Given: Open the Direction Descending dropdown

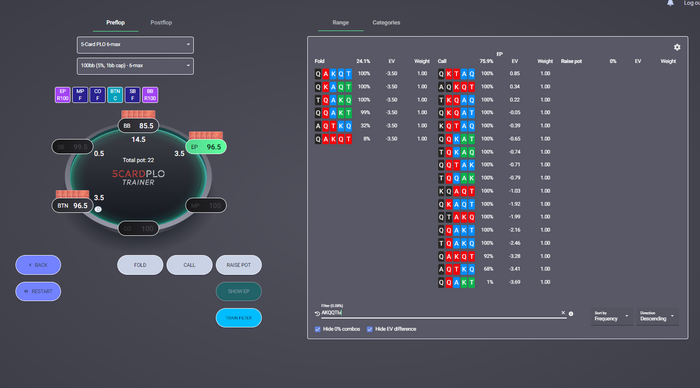Looking at the screenshot, I should (x=657, y=317).
